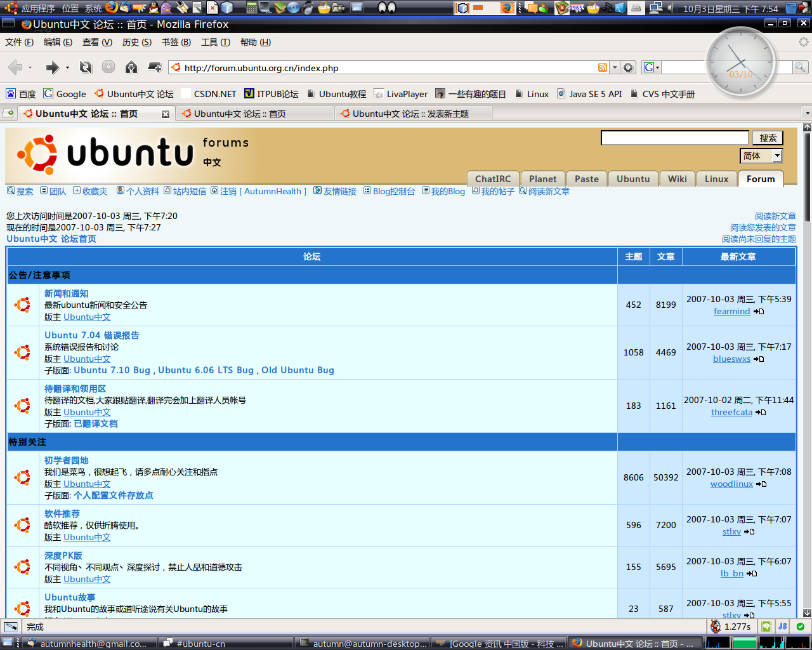The image size is (812, 650).
Task: Close the first Ubuntu中文 论坛 tab
Action: (165, 114)
